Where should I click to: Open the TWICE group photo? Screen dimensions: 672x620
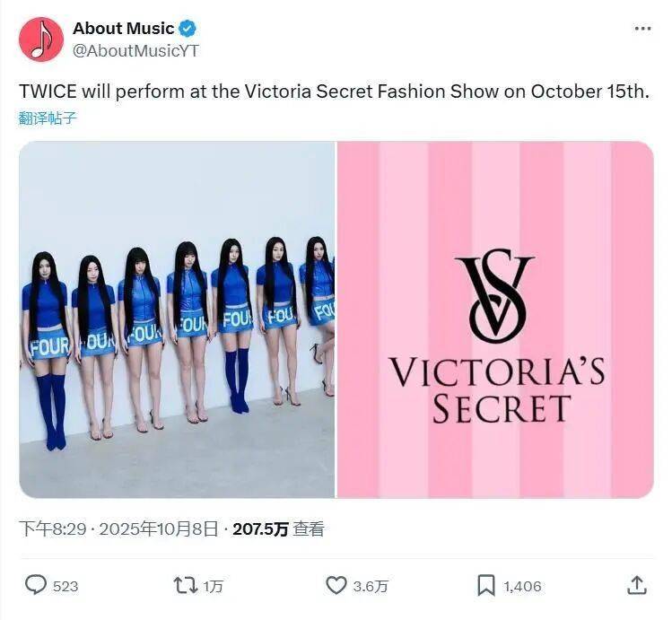coord(177,319)
